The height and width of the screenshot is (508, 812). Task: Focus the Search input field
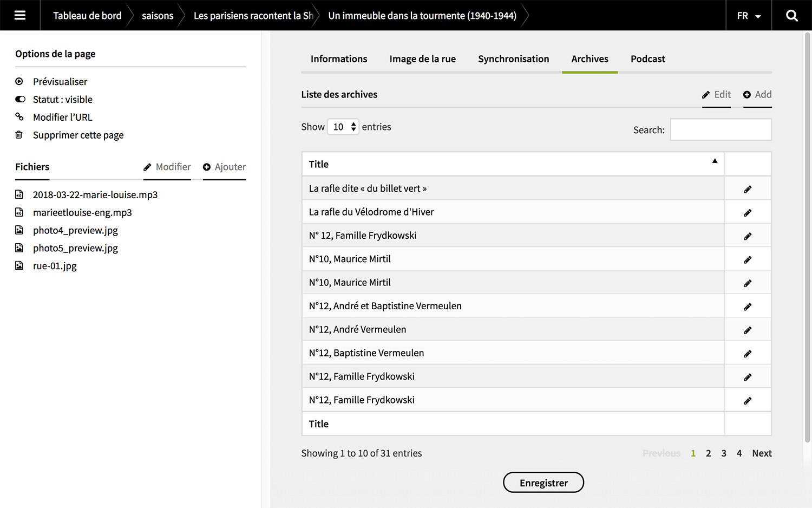(721, 130)
